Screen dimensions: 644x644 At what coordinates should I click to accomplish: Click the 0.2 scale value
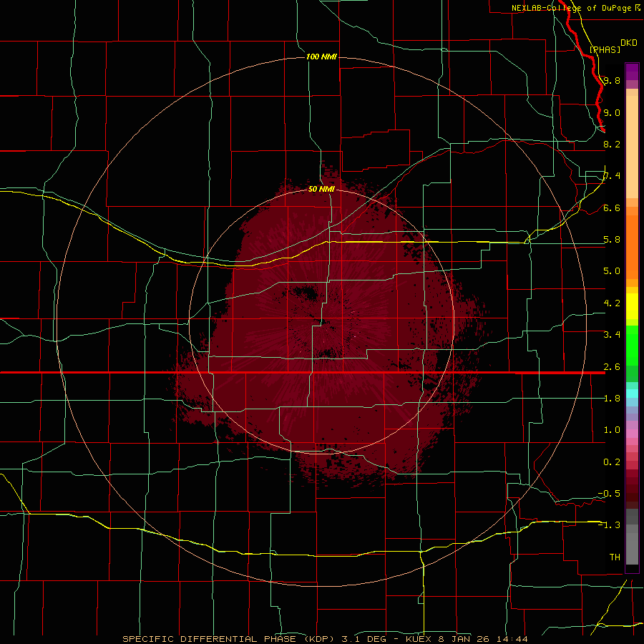pyautogui.click(x=612, y=462)
